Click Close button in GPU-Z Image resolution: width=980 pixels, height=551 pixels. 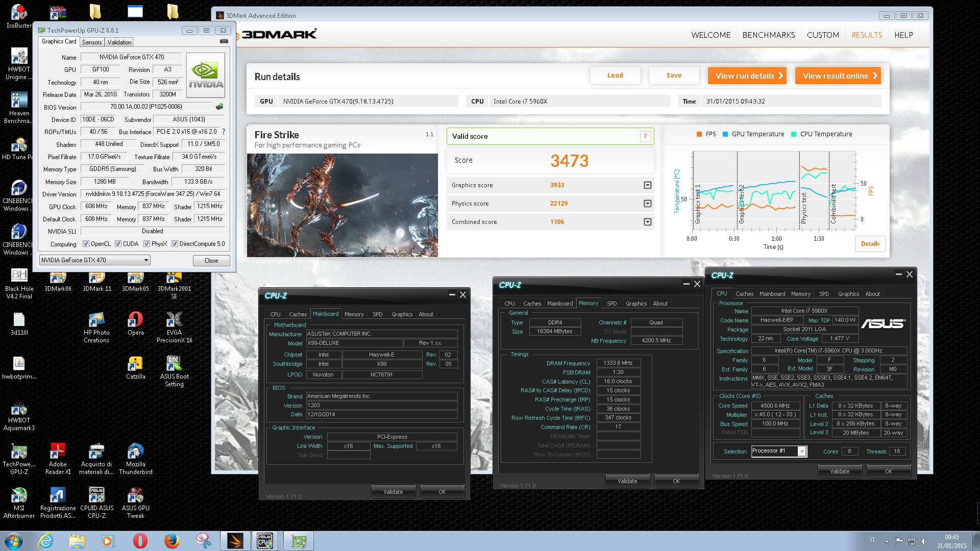click(211, 261)
